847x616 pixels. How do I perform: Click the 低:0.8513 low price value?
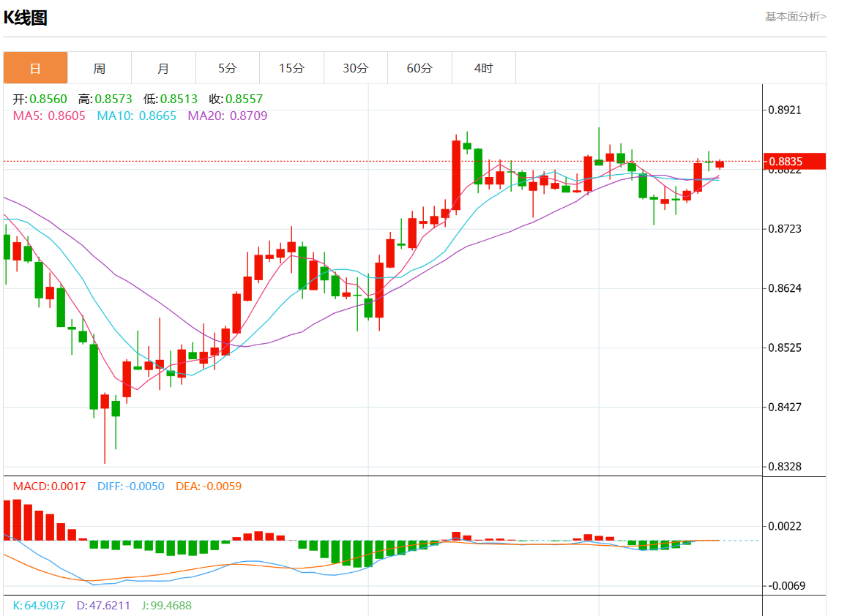(x=170, y=99)
